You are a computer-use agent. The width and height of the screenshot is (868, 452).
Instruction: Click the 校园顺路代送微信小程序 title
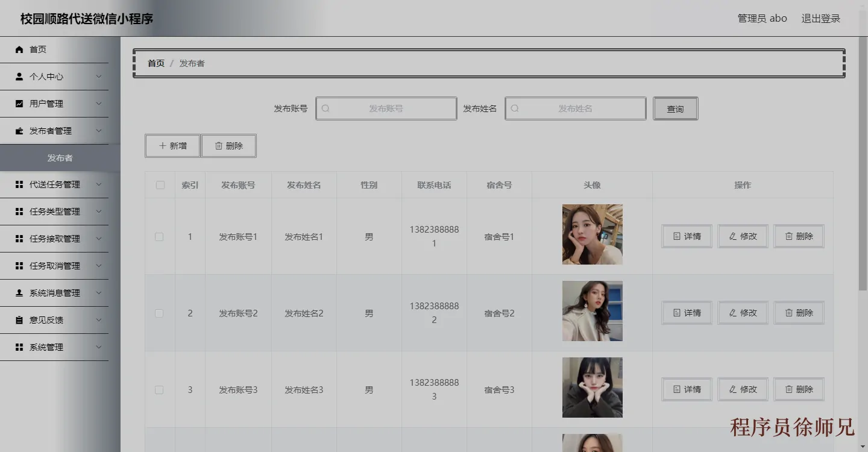coord(87,19)
